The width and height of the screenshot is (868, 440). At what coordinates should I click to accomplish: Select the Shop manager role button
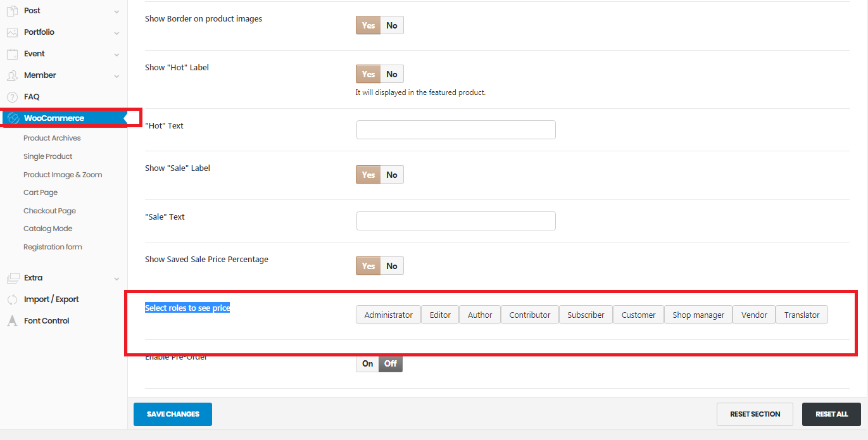pos(698,315)
